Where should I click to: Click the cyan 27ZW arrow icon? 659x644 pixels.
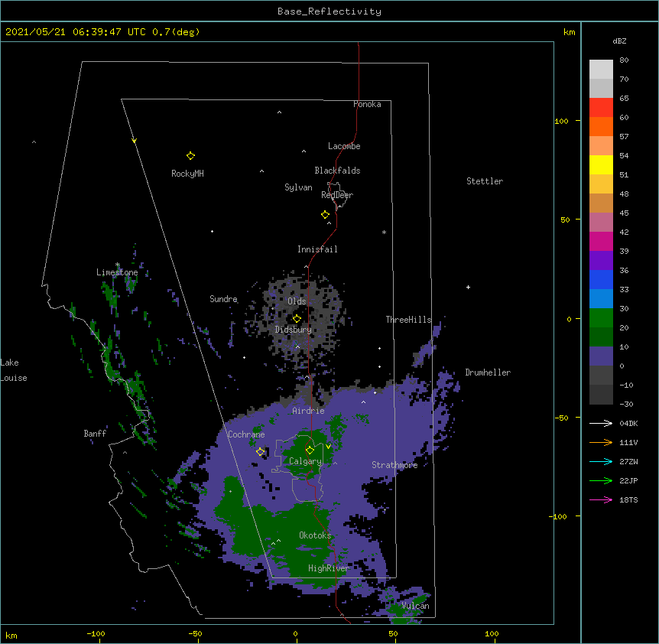pyautogui.click(x=601, y=461)
